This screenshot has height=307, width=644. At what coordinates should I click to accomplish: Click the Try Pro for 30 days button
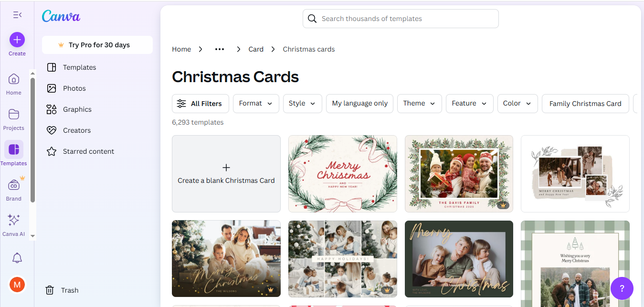(x=97, y=44)
